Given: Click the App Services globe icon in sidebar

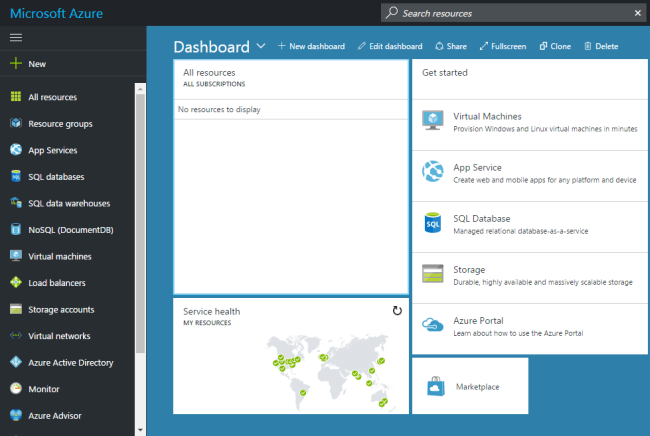Looking at the screenshot, I should point(16,150).
